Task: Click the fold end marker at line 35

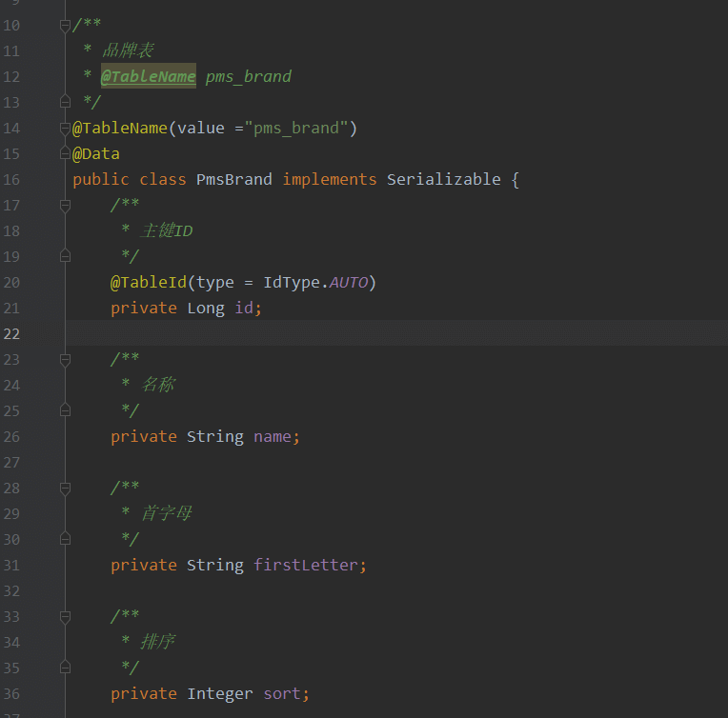Action: click(x=65, y=668)
